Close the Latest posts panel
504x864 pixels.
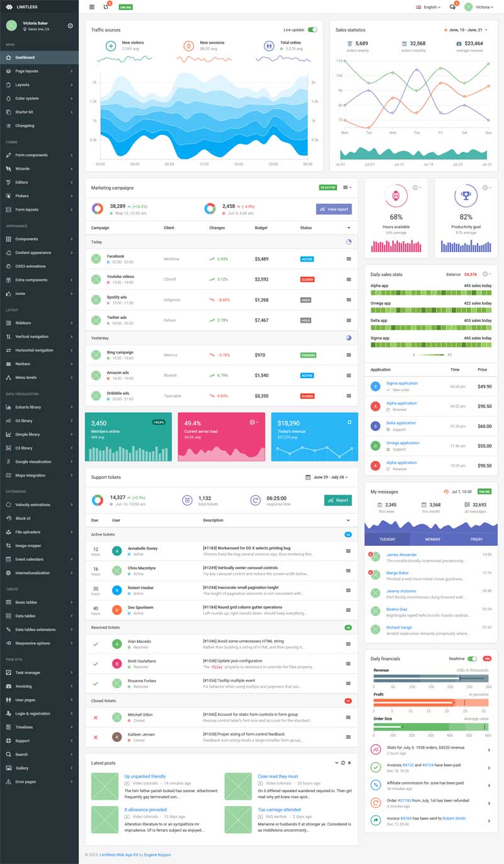(350, 763)
